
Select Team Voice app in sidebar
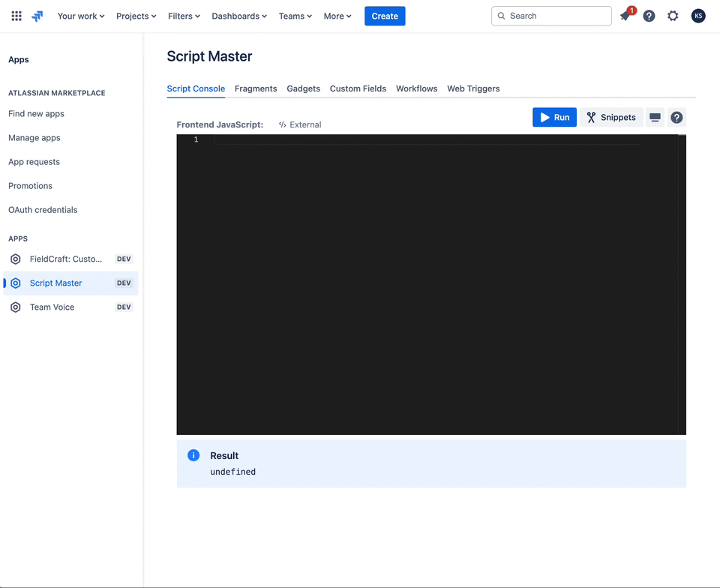coord(52,307)
